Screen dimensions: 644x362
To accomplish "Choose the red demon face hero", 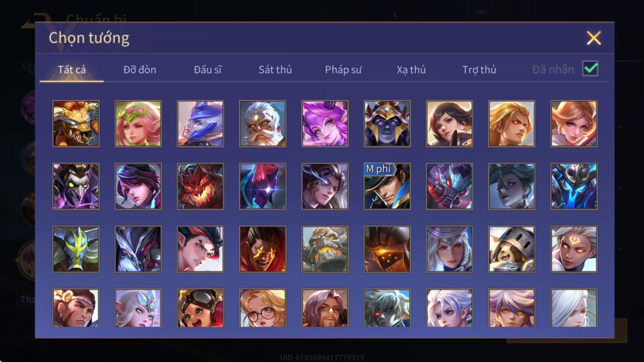I will click(x=200, y=186).
